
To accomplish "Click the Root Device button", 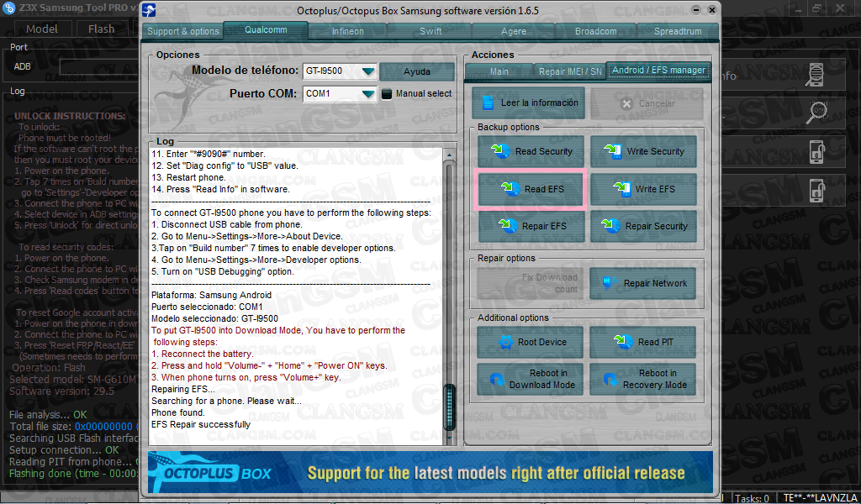I will point(531,342).
